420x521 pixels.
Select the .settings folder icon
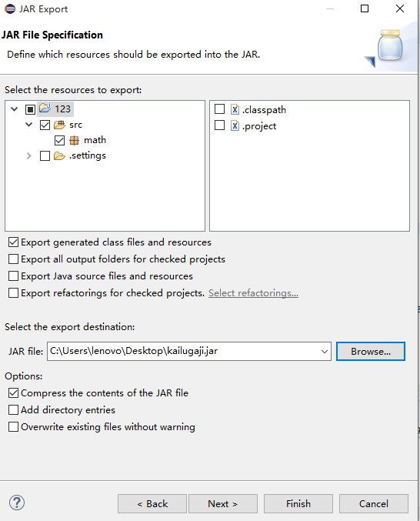(x=59, y=155)
